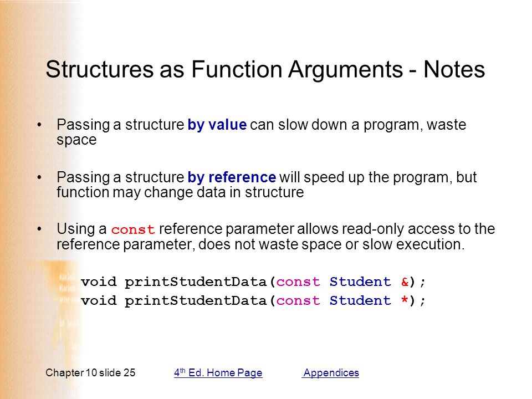Click the second bullet point marker
Viewport: 532px width, 399px height.
click(x=40, y=177)
